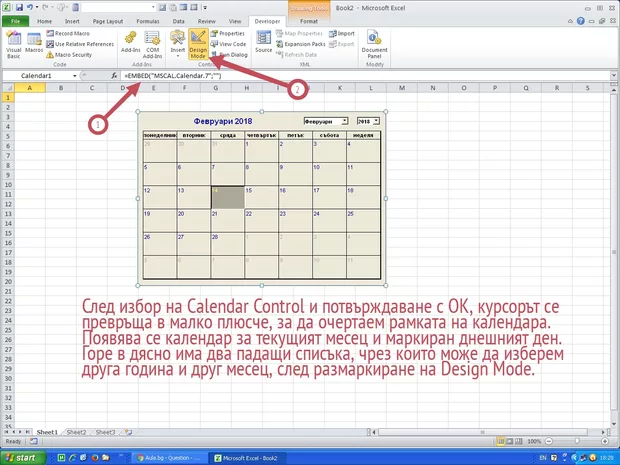620x465 pixels.
Task: Click into the formula bar EMBED formula
Action: (172, 76)
